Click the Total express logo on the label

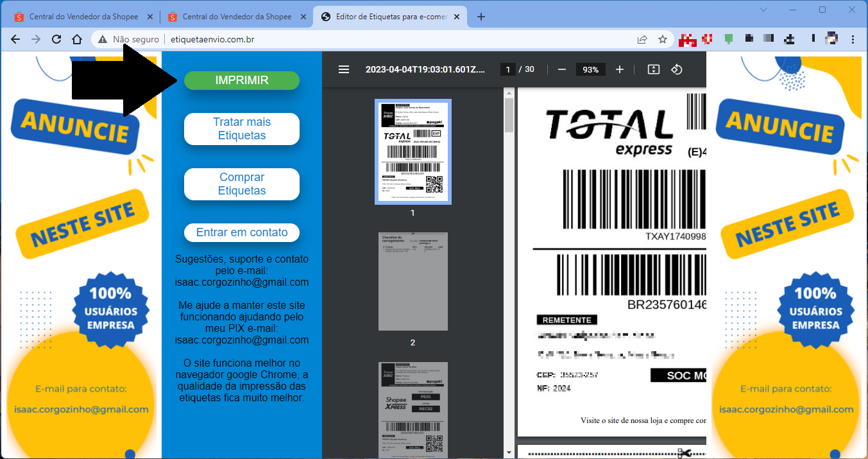coord(608,132)
